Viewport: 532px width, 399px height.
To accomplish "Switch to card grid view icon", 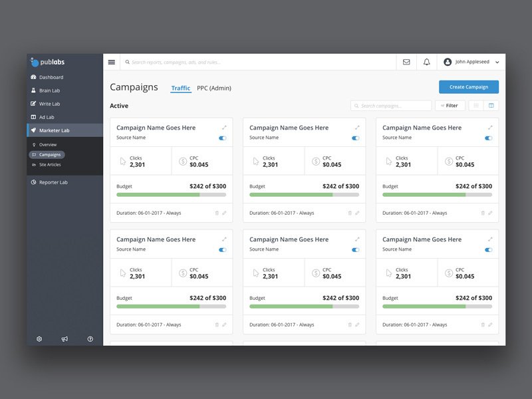I will coord(491,106).
